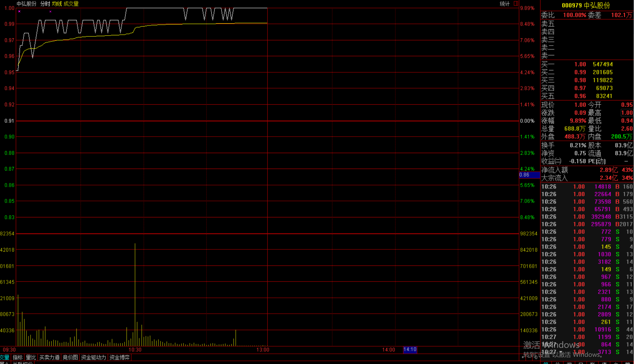The height and width of the screenshot is (364, 634).
Task: Click the 均线 average line legend label
Action: (x=57, y=4)
